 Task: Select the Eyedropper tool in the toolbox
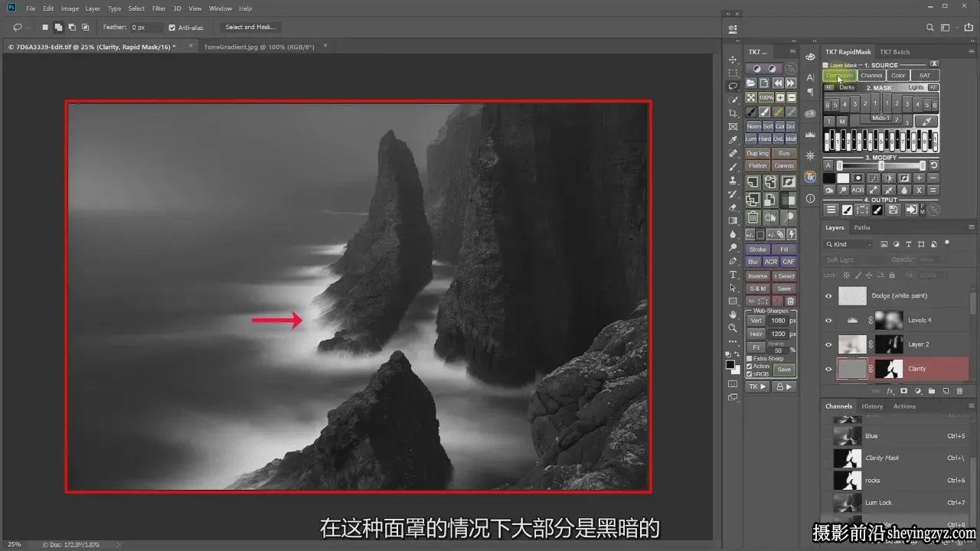coord(733,140)
